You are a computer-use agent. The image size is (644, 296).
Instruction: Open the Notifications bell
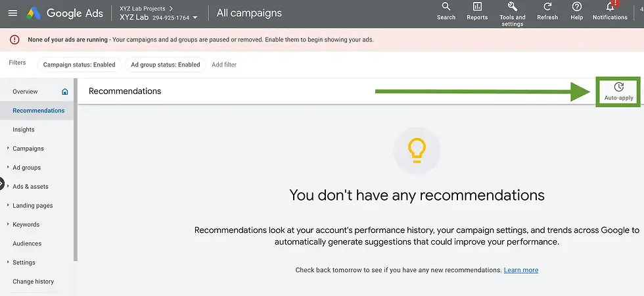point(610,7)
